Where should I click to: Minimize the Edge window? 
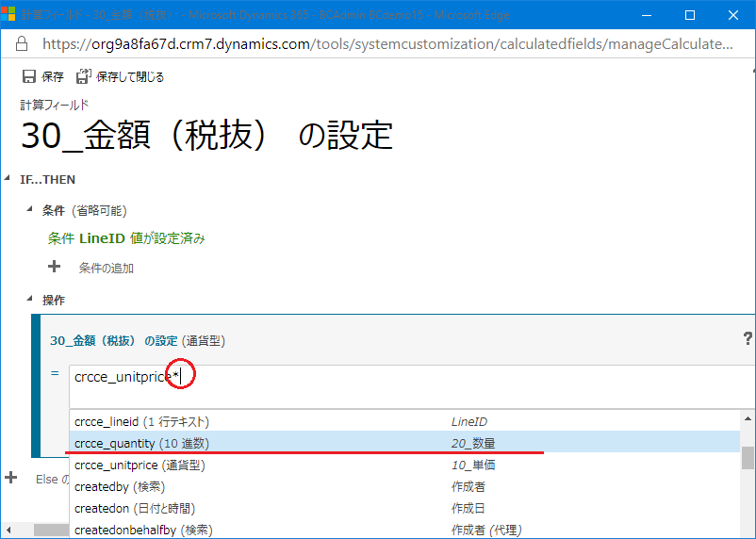pos(647,15)
